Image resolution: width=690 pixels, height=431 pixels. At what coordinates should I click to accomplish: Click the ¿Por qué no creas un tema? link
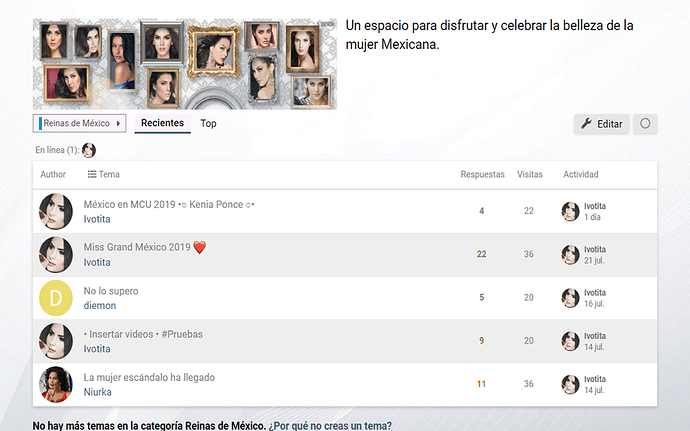point(330,426)
